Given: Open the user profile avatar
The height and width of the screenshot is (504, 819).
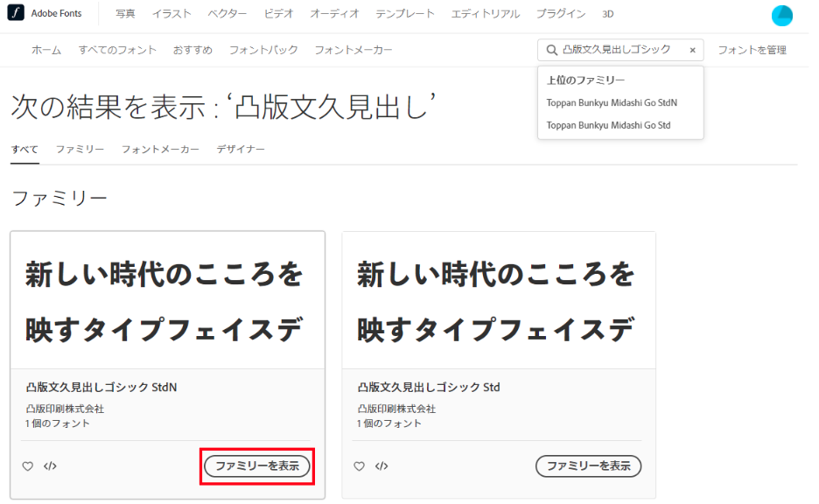Looking at the screenshot, I should (x=782, y=15).
